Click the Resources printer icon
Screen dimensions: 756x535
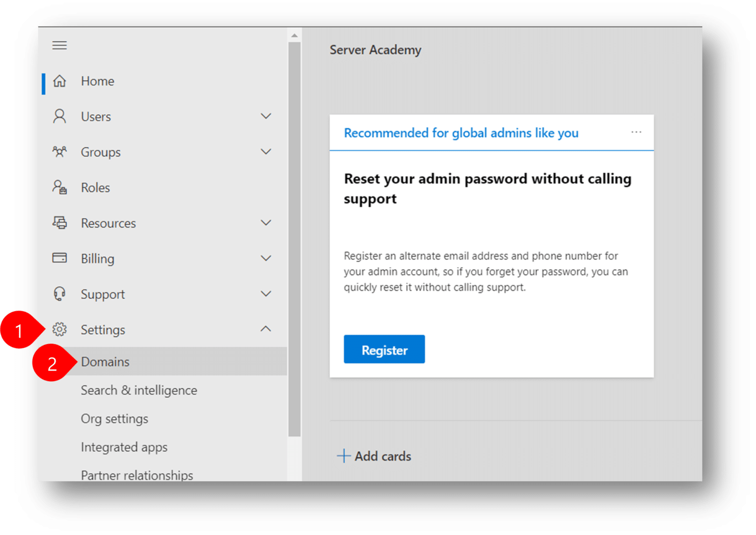60,223
